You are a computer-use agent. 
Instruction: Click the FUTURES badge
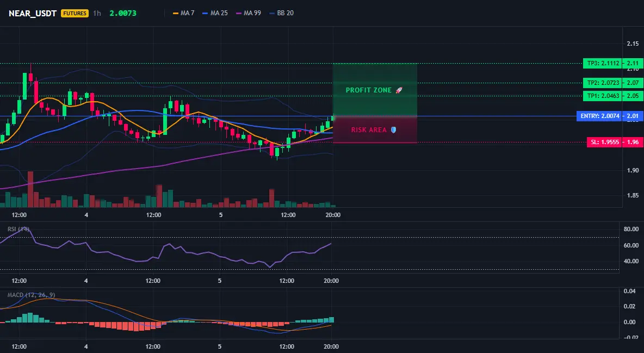coord(75,13)
